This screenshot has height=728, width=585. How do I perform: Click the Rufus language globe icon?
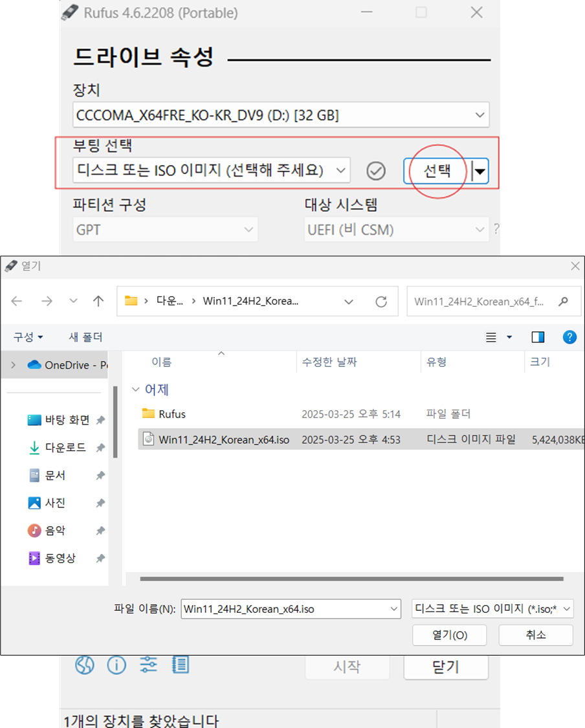click(x=85, y=665)
